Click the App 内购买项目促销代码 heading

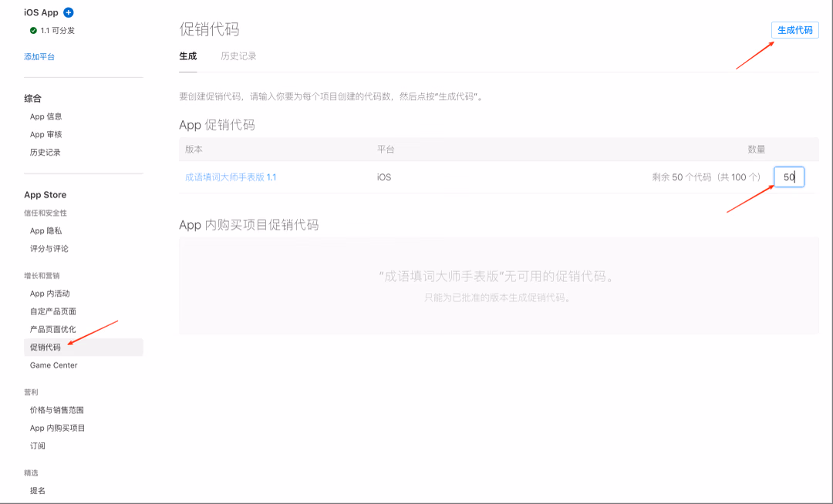[248, 225]
